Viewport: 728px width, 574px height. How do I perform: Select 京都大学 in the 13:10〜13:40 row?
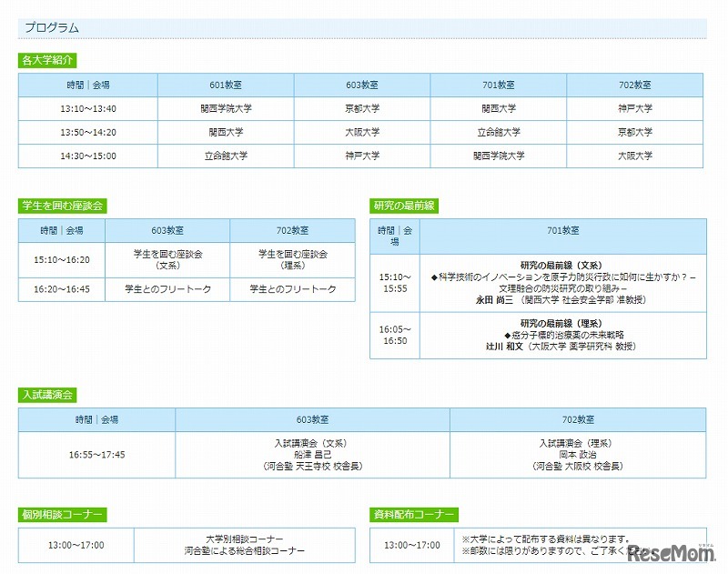tap(361, 108)
